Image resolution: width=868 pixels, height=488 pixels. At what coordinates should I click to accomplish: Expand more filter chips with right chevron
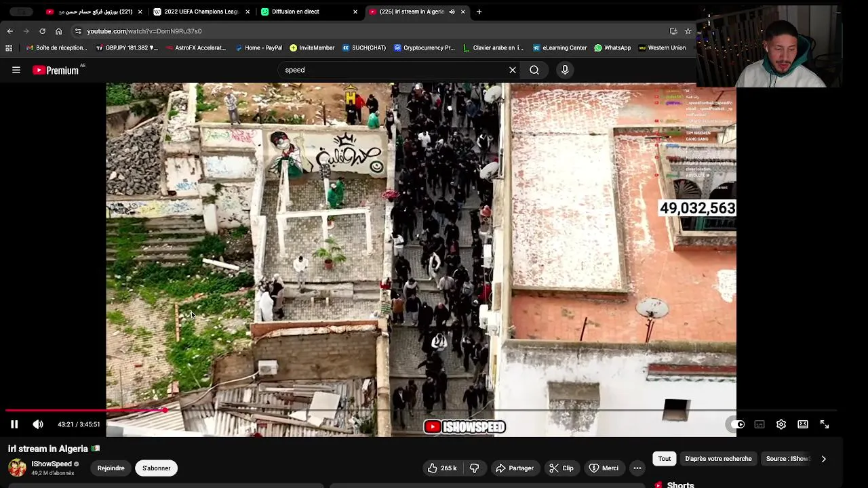[x=823, y=459]
